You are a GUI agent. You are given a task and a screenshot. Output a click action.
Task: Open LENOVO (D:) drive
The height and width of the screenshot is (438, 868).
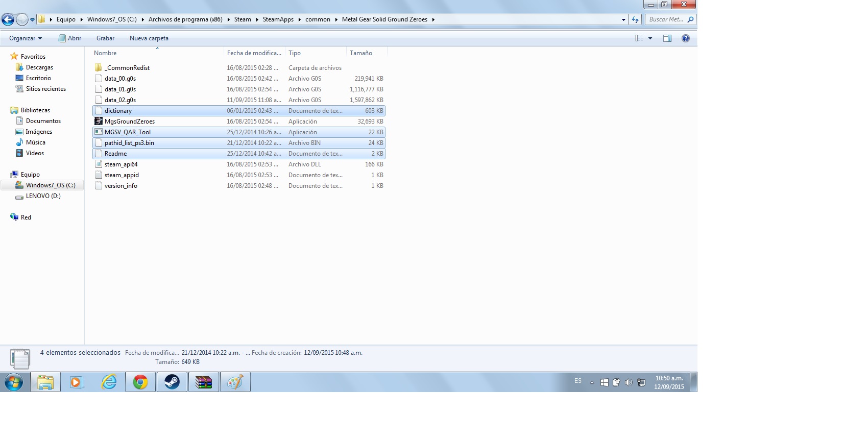point(43,196)
